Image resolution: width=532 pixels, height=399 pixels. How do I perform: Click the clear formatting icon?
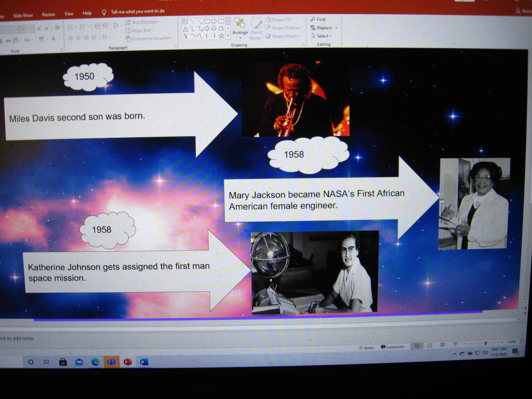[x=57, y=28]
